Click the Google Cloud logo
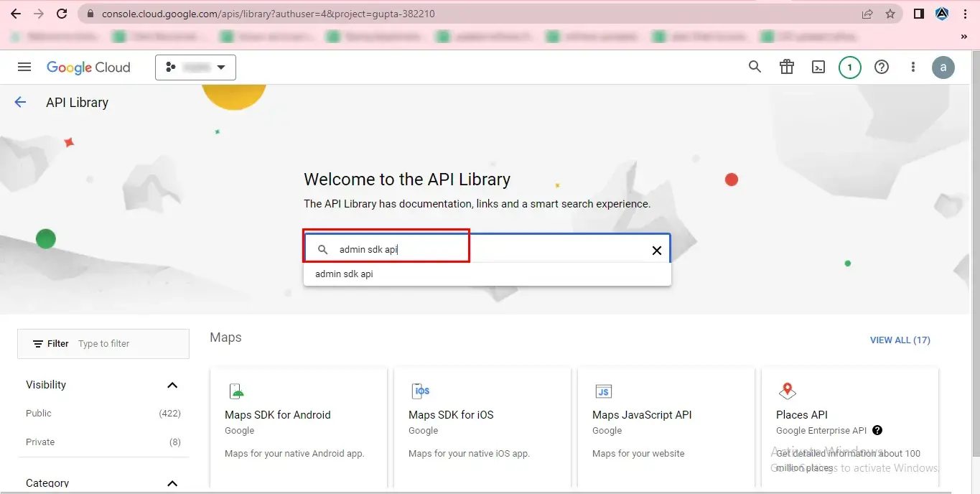 point(88,67)
